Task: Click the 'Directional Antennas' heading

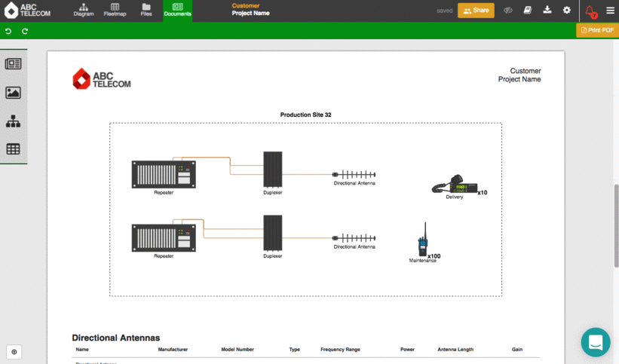Action: coord(115,338)
